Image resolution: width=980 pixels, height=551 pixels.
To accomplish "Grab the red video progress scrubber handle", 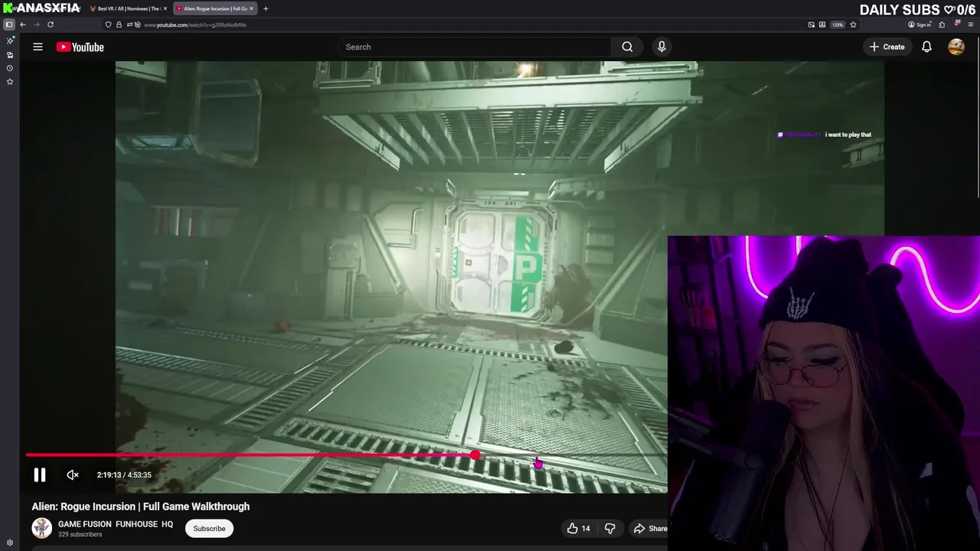I will 475,455.
